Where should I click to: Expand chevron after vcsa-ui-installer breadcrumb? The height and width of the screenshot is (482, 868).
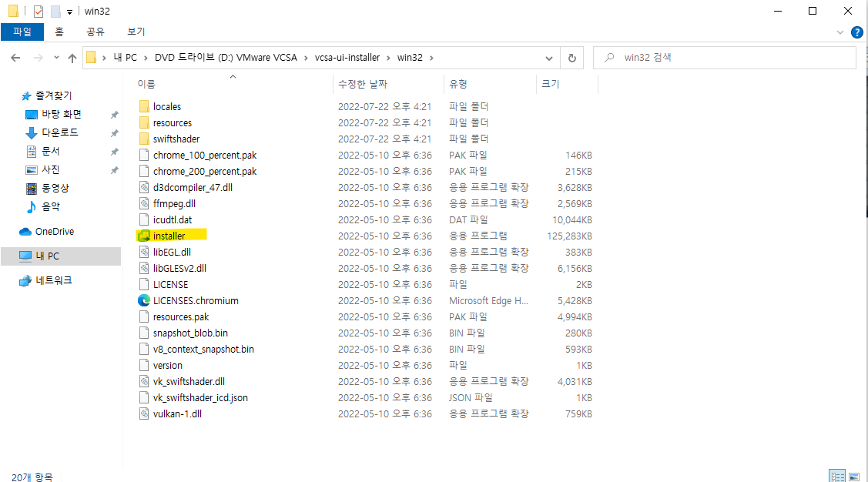(x=389, y=58)
